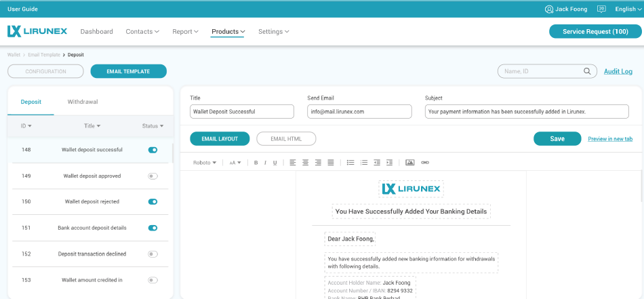This screenshot has height=299, width=644.
Task: Click the Subject input field
Action: coord(527,111)
